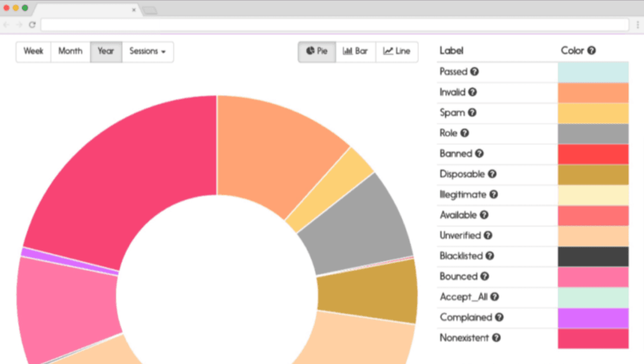Open the Sessions dropdown
This screenshot has height=364, width=644.
[148, 52]
